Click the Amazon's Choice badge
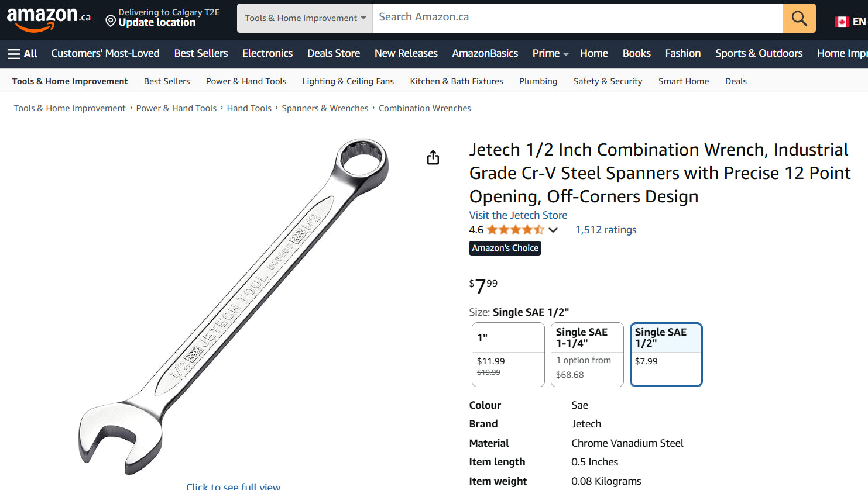 [505, 248]
